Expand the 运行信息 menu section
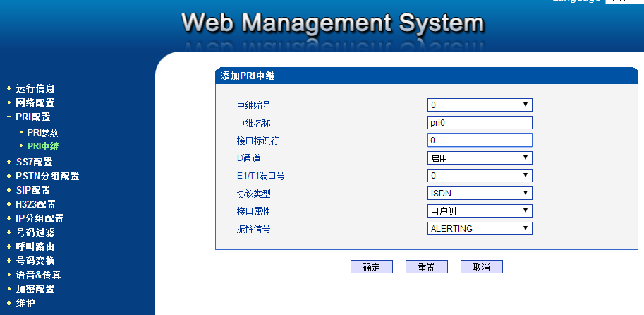The height and width of the screenshot is (315, 644). click(35, 88)
